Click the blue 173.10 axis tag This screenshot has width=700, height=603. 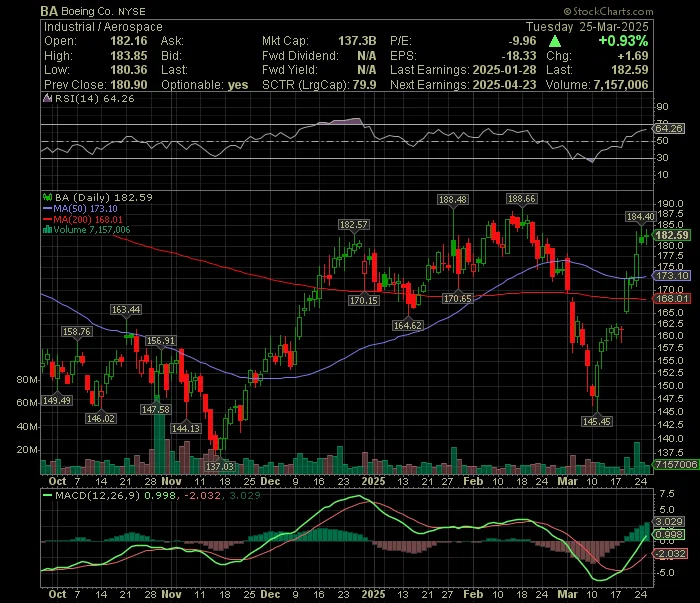click(672, 276)
